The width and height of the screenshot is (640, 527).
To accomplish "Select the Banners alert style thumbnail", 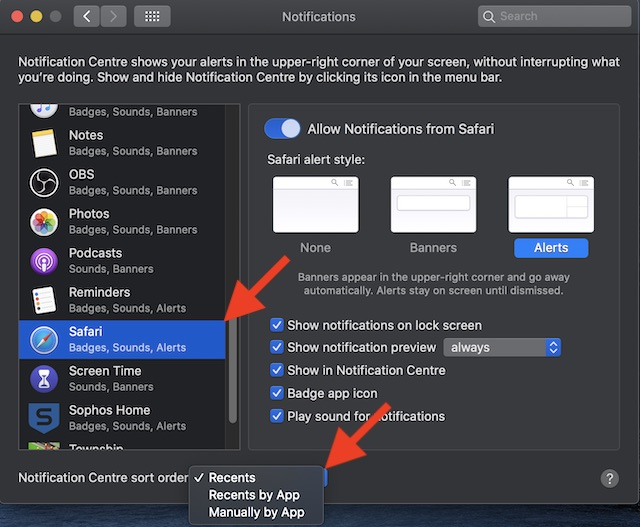I will (433, 205).
